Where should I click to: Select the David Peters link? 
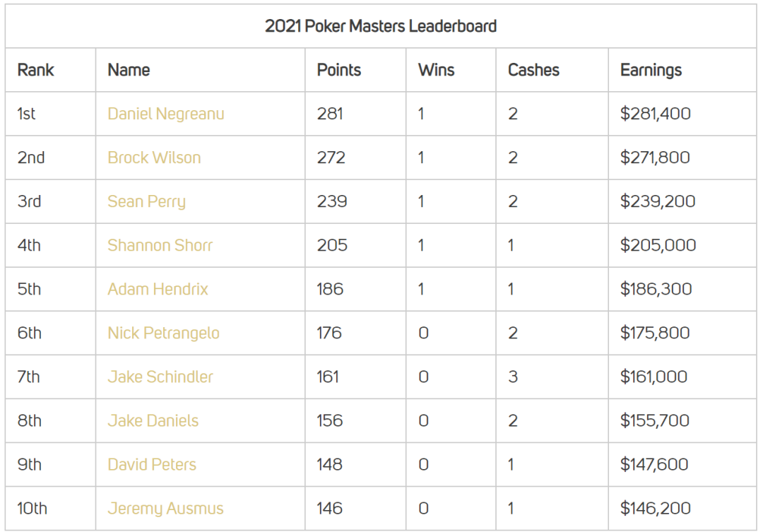152,464
